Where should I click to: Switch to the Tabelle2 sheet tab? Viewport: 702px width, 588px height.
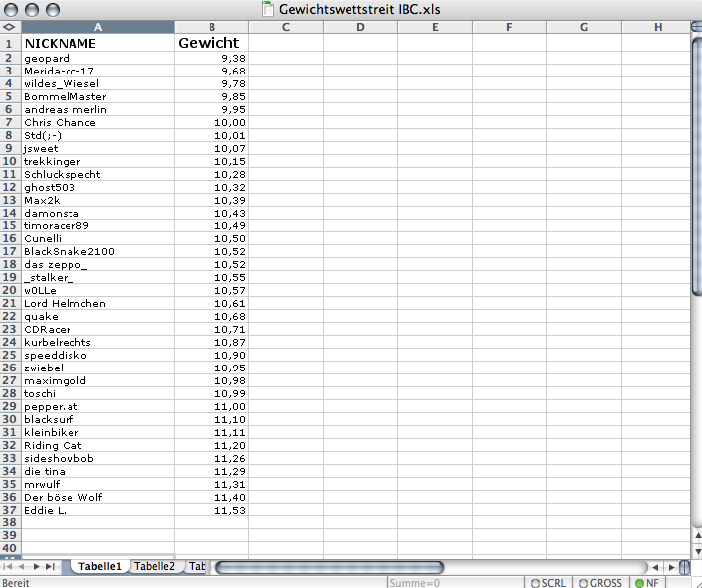click(x=154, y=566)
